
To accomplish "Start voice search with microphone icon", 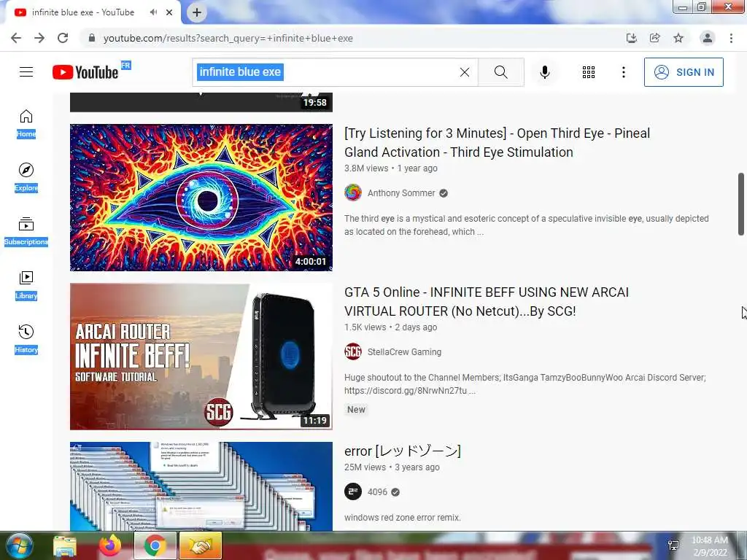I will pos(544,72).
